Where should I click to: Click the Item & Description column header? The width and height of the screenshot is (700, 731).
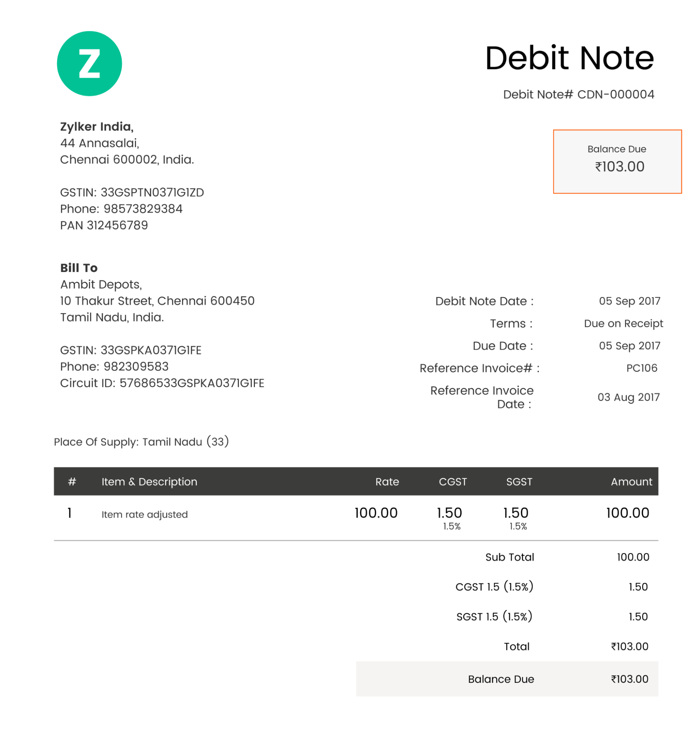click(149, 482)
